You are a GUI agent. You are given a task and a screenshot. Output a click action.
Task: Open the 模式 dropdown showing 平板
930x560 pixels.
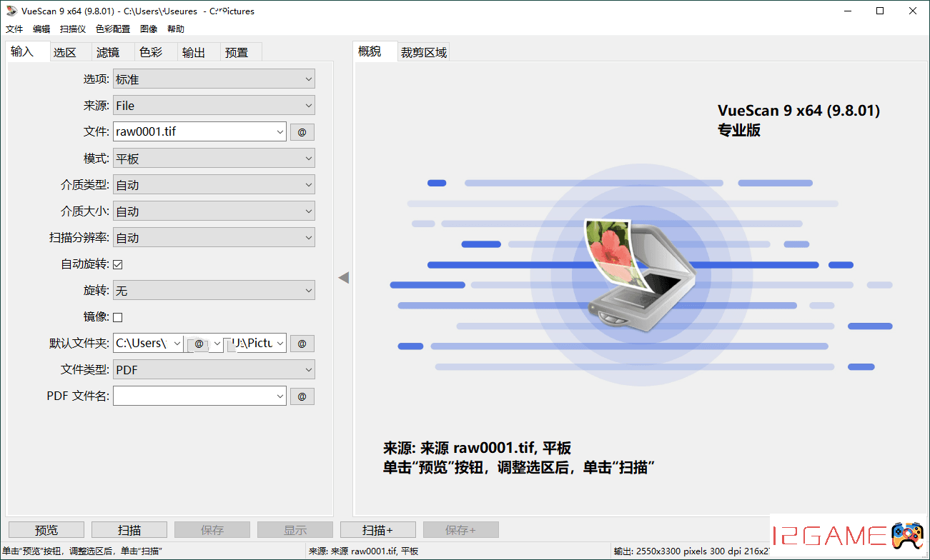click(214, 159)
